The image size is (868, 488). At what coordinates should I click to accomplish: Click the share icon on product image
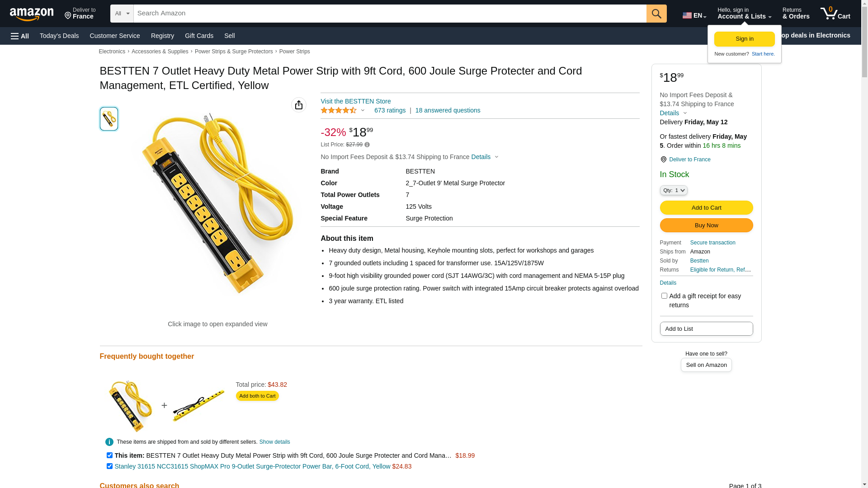coord(299,105)
